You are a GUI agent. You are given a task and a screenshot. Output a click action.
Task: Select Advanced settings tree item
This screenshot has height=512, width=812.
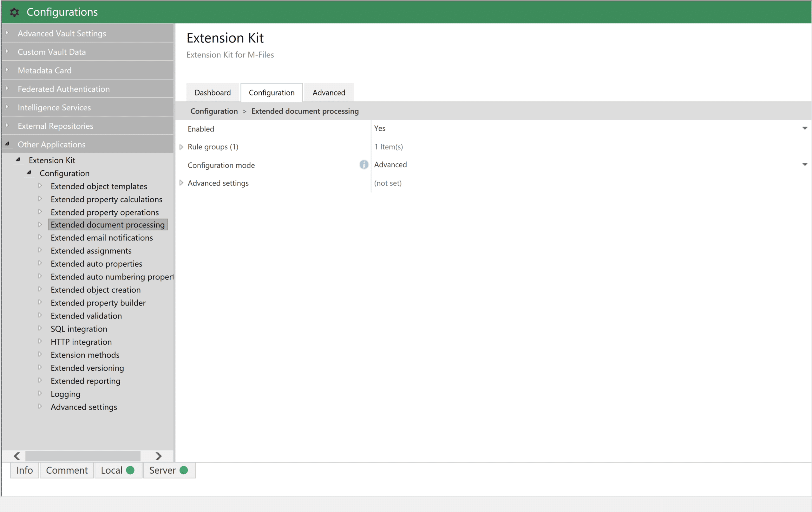[x=84, y=407]
